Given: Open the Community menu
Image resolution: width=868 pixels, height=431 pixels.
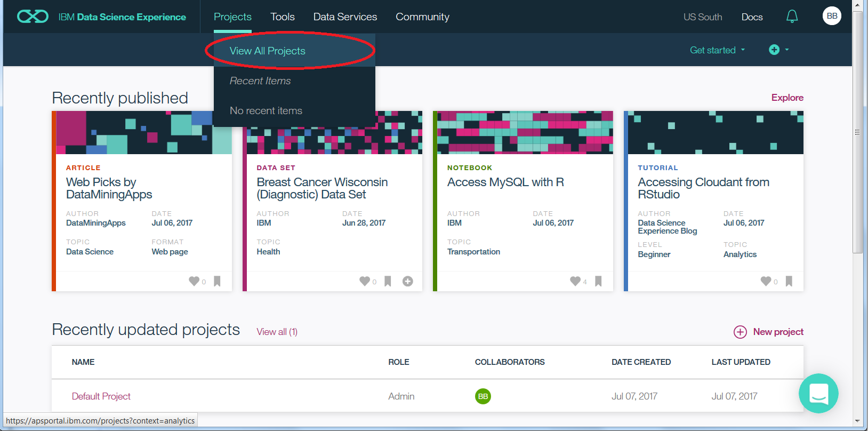Looking at the screenshot, I should click(422, 17).
